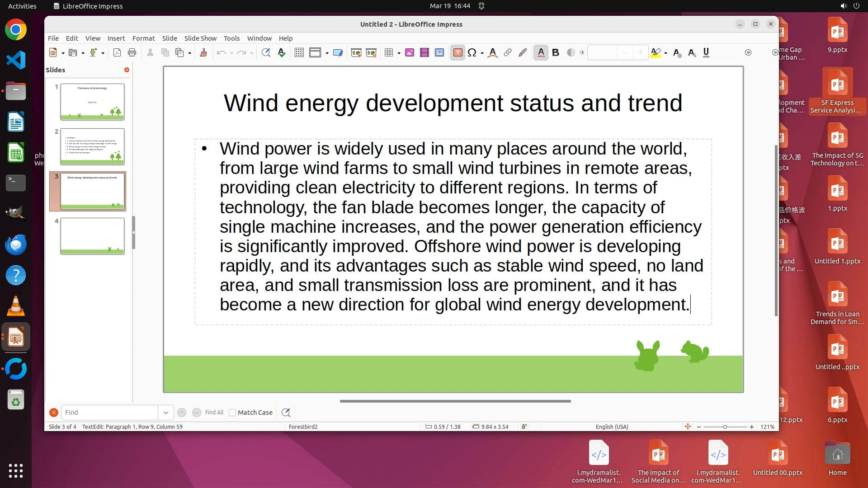Run spelling check from toolbar
868x488 pixels.
[282, 53]
